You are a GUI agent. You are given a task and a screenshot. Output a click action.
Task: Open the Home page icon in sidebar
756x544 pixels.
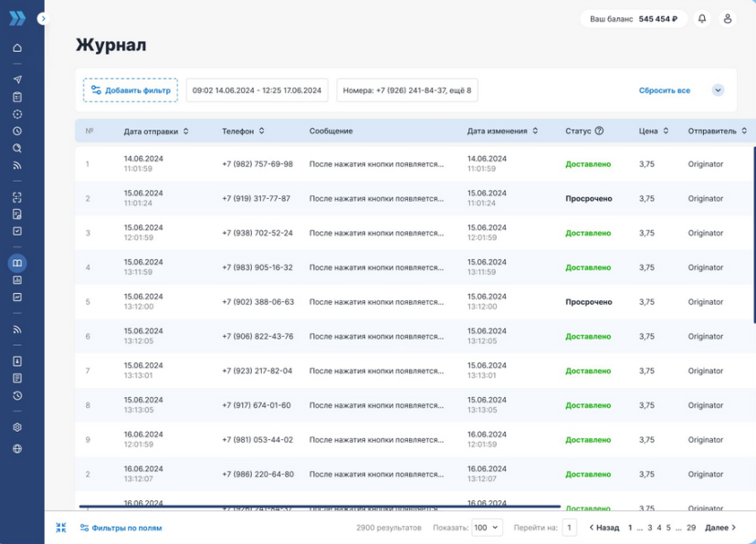pyautogui.click(x=17, y=47)
